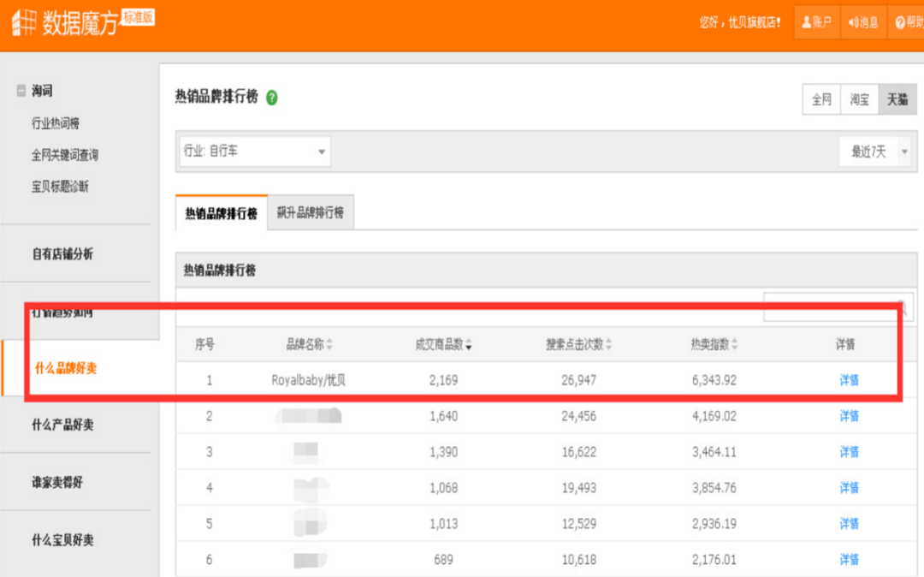Sort by 品牌名称 column arrows

click(329, 344)
